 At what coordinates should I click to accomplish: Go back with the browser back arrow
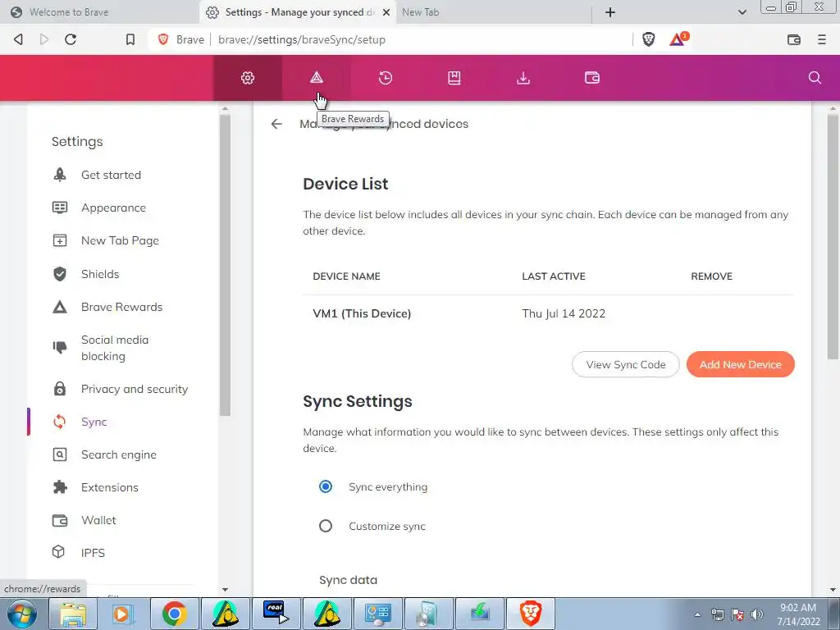[x=19, y=39]
